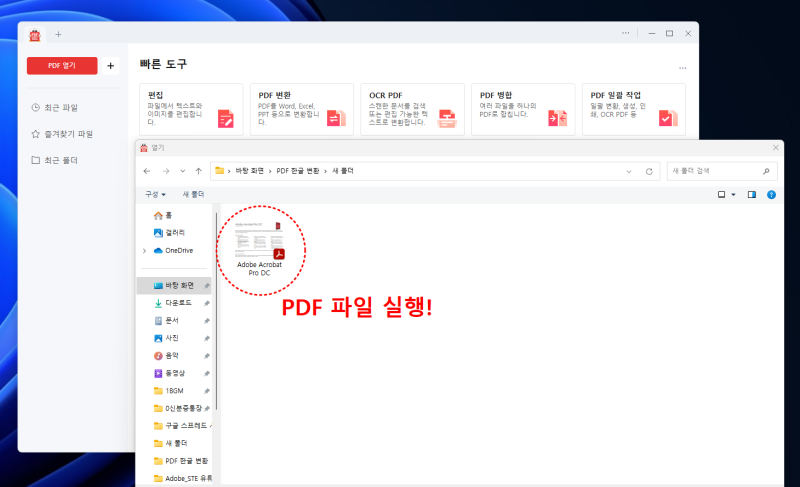
Task: Click the navigation pane scrollbar
Action: 217,311
